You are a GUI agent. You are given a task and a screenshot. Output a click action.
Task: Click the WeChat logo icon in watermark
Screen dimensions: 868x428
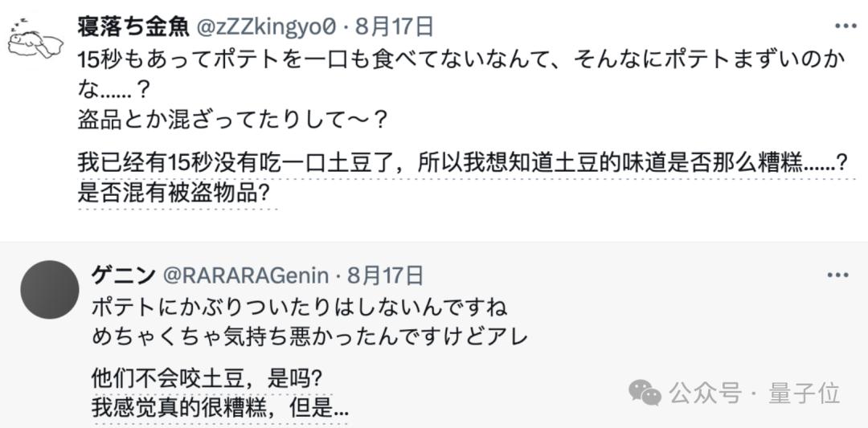coord(645,393)
